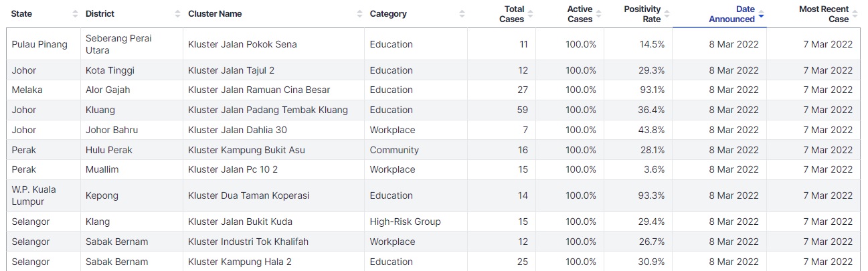The width and height of the screenshot is (868, 271).
Task: Select the 93.3% positivity rate cell
Action: 651,195
